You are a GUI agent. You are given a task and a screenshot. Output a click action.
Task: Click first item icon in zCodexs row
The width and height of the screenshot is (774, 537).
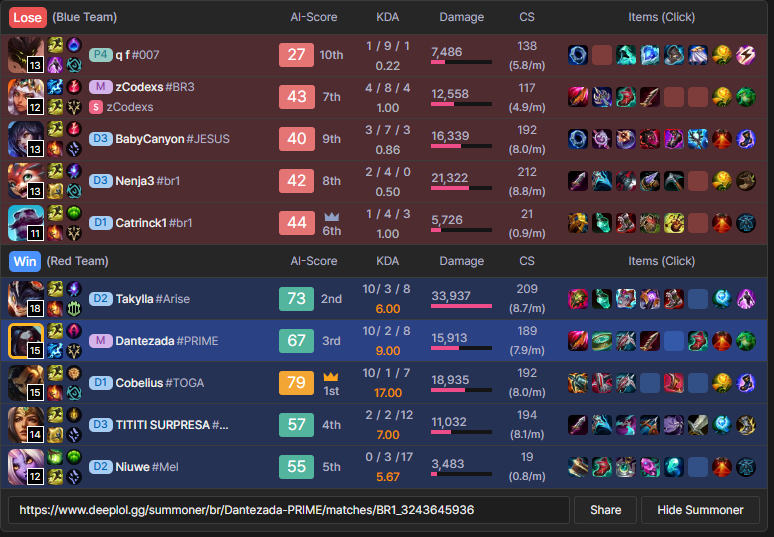pos(578,97)
